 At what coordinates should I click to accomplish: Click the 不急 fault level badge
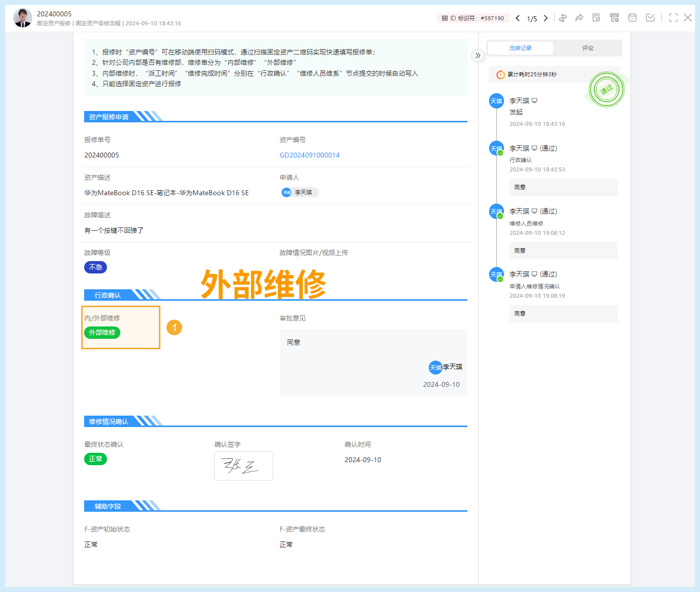click(95, 267)
